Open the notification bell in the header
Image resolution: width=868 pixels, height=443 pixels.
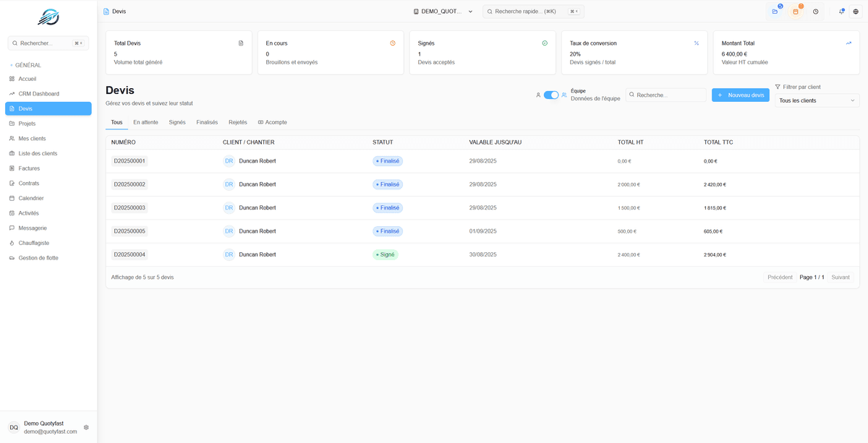tap(840, 11)
